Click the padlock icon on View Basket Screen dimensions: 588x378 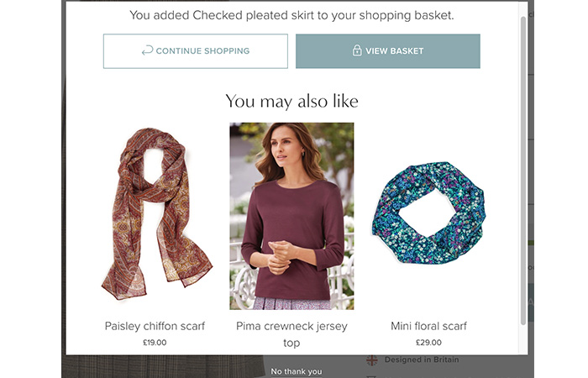click(357, 51)
